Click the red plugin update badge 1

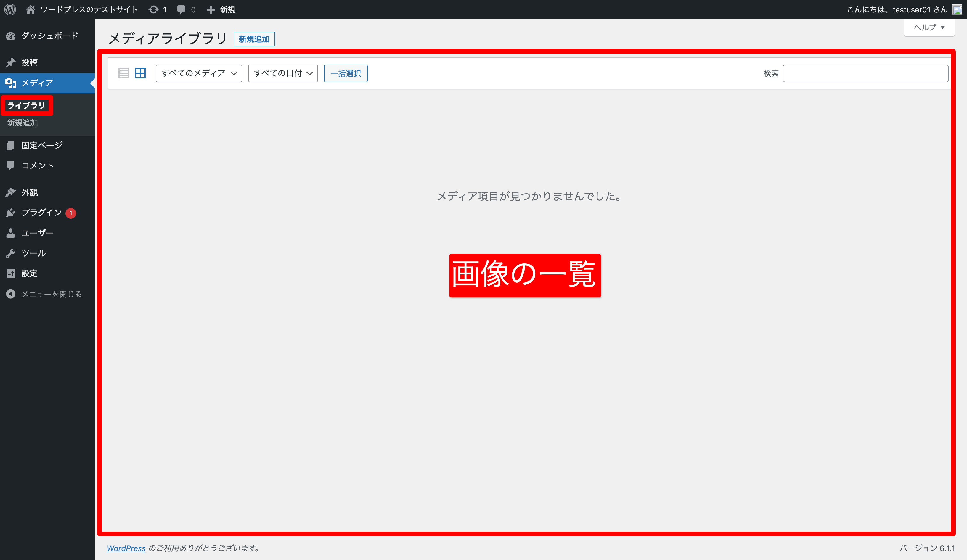tap(70, 213)
